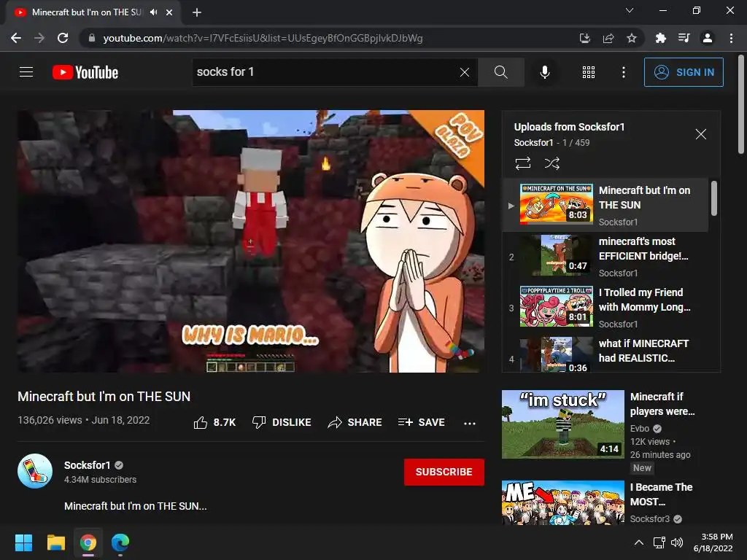Viewport: 747px width, 560px height.
Task: Expand the video description text
Action: click(x=135, y=506)
